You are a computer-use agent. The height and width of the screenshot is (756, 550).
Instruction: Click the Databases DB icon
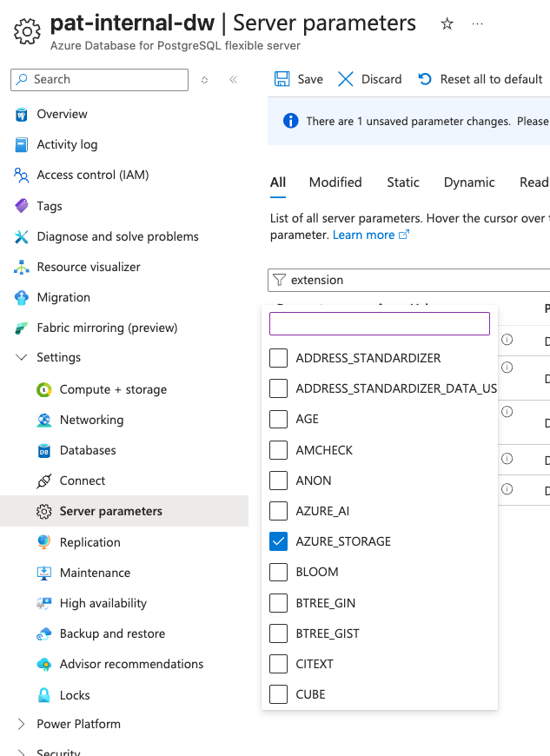point(43,451)
